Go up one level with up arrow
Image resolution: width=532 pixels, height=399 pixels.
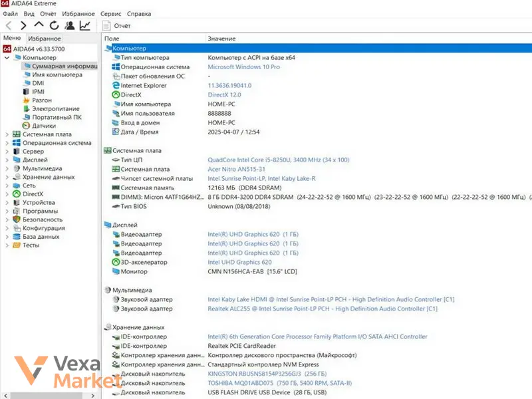[x=39, y=25]
